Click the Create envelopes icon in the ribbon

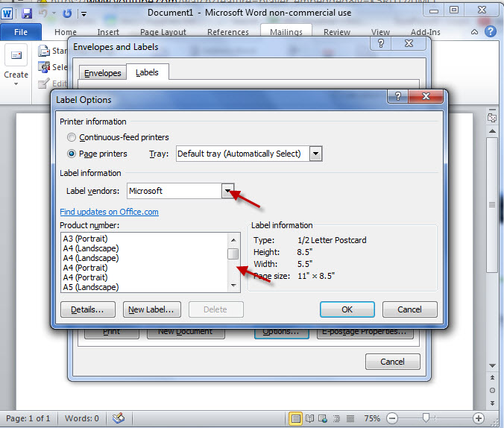pyautogui.click(x=16, y=55)
